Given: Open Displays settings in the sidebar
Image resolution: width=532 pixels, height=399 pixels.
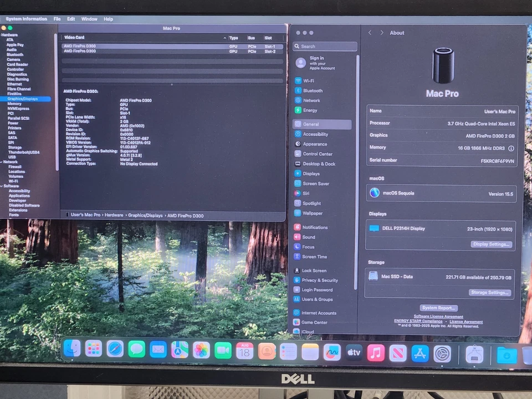Looking at the screenshot, I should [311, 173].
